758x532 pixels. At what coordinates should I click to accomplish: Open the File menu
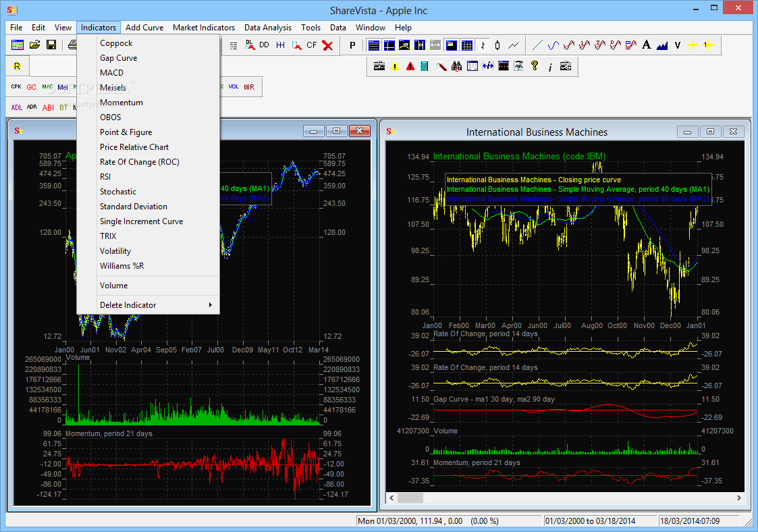[x=16, y=28]
